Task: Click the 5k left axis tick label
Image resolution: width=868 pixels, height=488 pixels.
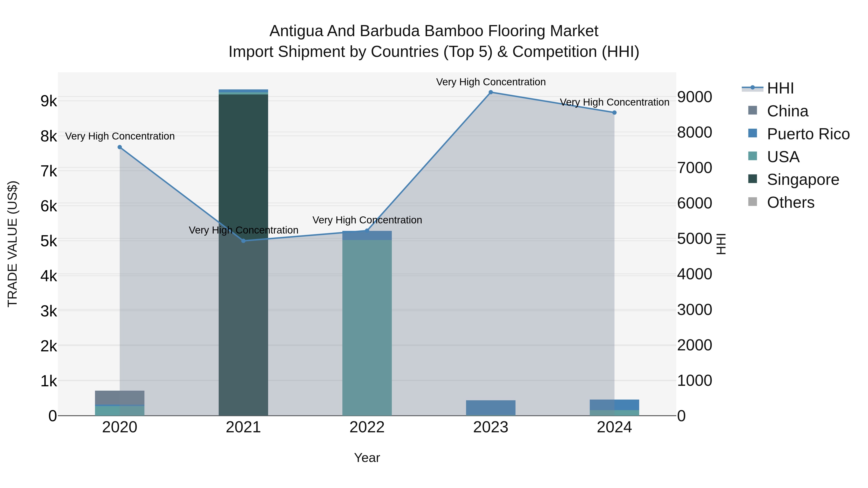Action: [x=49, y=241]
